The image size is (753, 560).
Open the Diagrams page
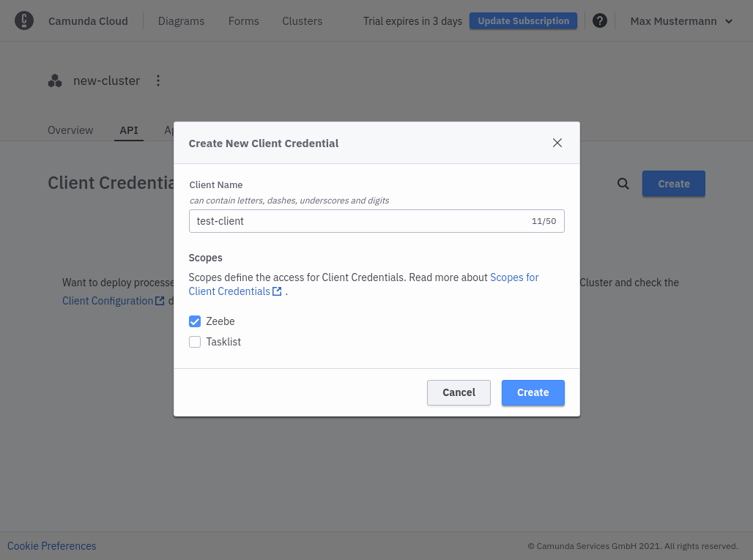181,20
